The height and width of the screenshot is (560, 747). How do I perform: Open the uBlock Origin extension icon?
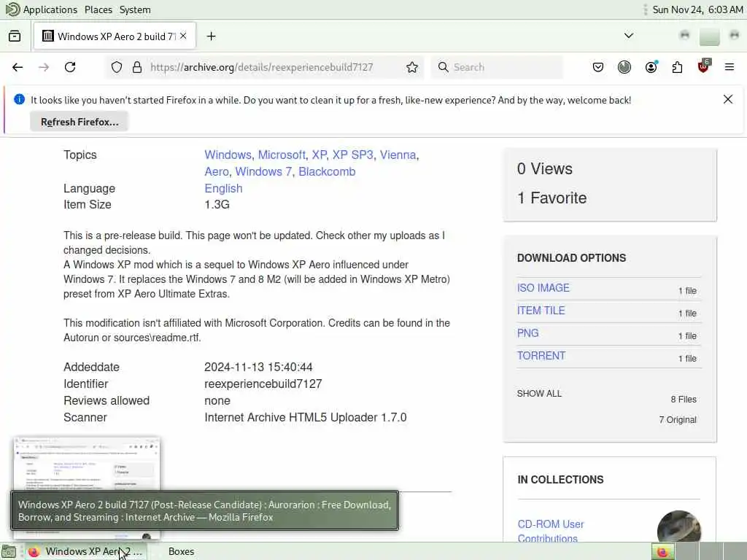click(704, 66)
